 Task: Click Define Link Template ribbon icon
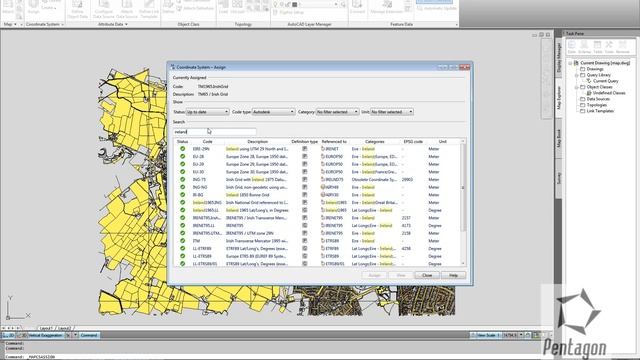coord(149,9)
